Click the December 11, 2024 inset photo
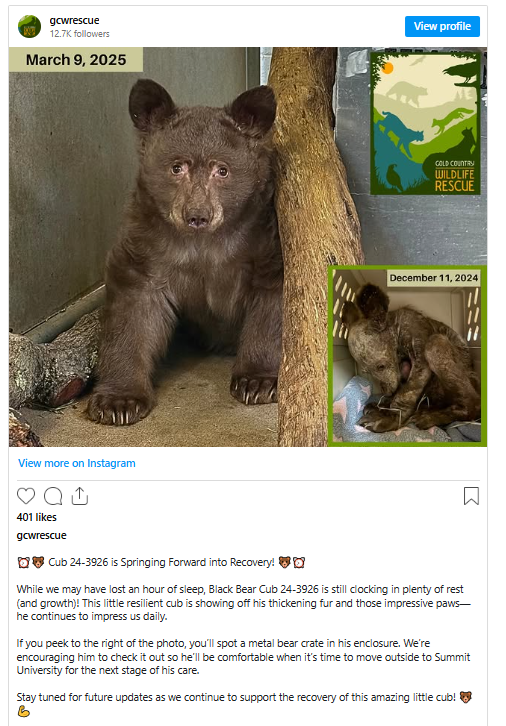This screenshot has height=726, width=506. pyautogui.click(x=407, y=356)
